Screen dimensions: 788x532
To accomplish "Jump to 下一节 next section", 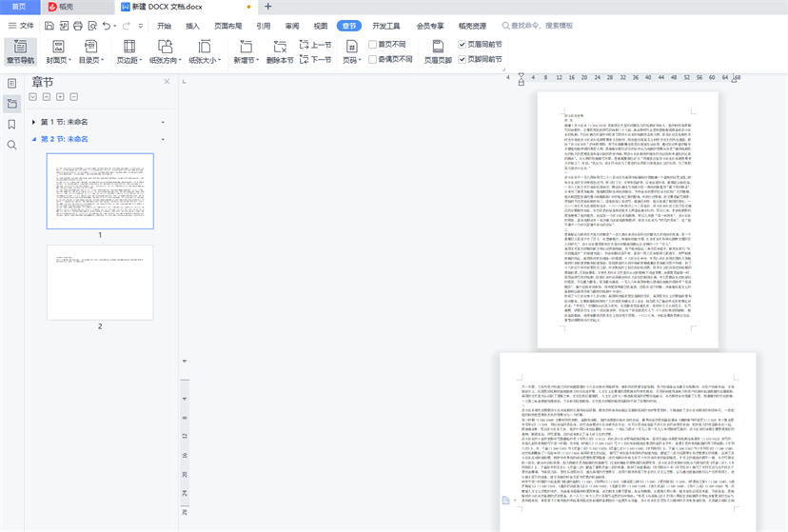I will tap(315, 59).
